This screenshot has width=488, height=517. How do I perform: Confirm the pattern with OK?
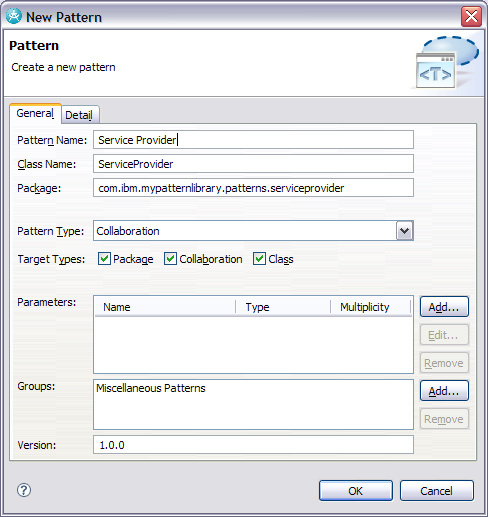point(356,491)
